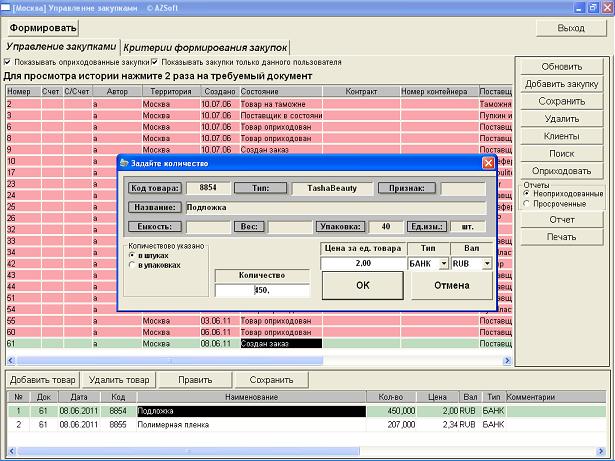
Task: Confirm quantity with OK button
Action: coord(363,286)
